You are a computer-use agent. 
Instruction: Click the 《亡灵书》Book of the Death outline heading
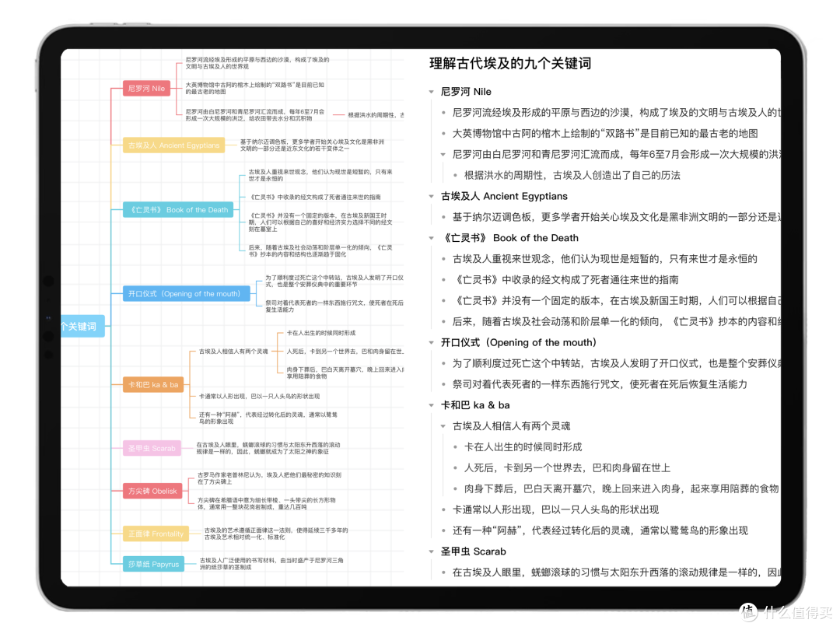pyautogui.click(x=509, y=239)
